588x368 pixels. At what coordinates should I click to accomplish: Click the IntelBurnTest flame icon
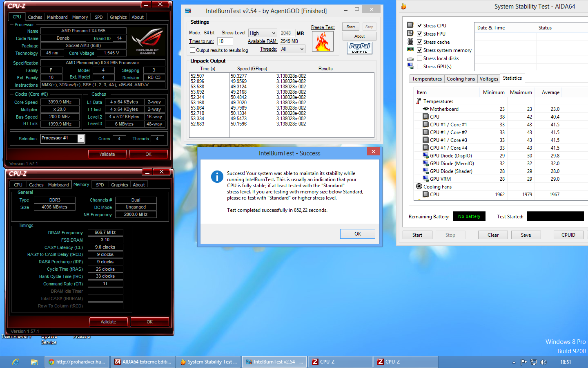coord(323,41)
